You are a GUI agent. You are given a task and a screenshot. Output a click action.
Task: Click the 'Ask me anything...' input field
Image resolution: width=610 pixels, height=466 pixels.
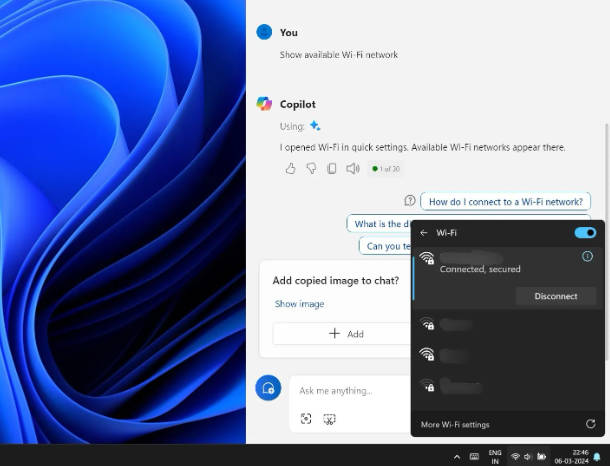point(350,391)
